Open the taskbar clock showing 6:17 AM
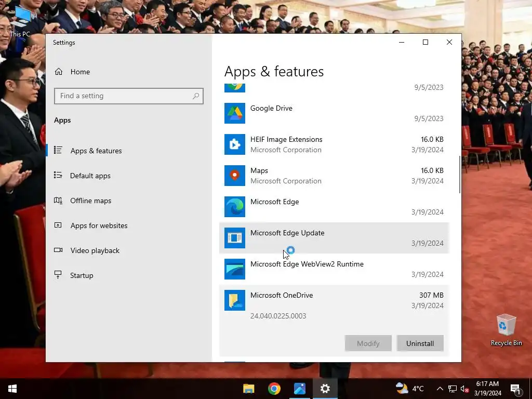Image resolution: width=532 pixels, height=399 pixels. click(487, 389)
